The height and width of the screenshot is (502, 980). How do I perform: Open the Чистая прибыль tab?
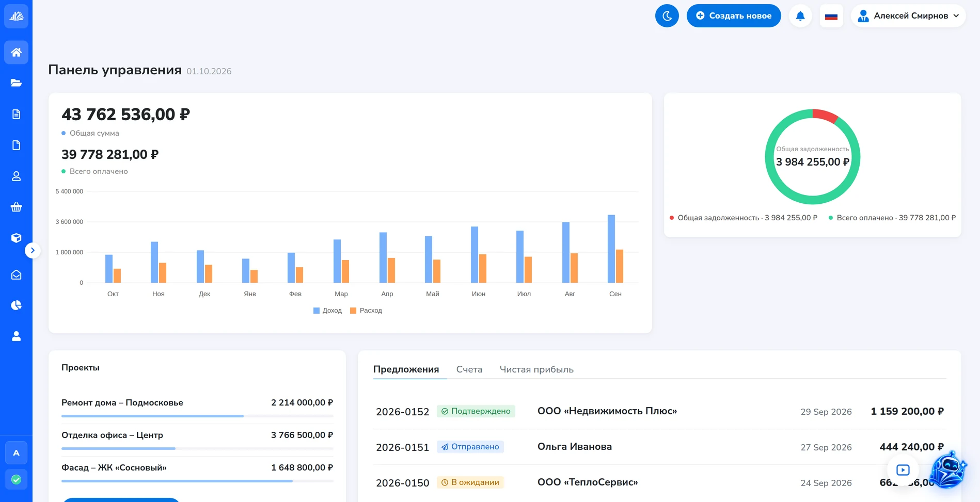coord(536,369)
